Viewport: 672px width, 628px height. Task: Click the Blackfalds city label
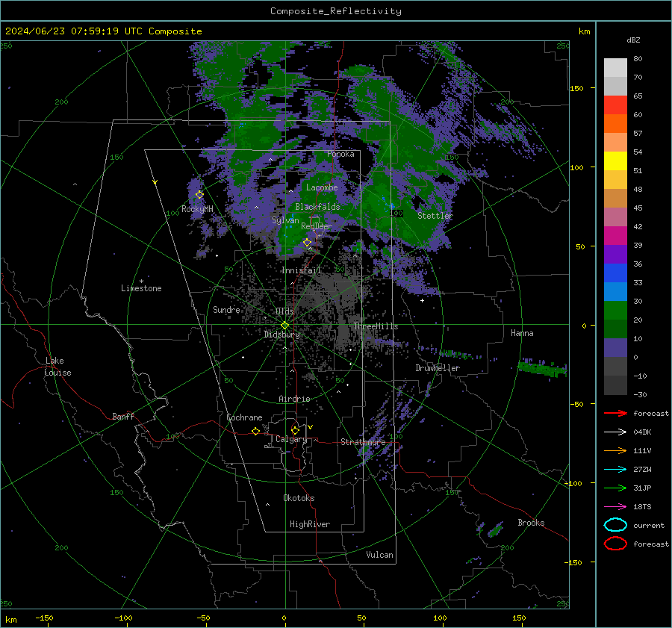point(317,207)
